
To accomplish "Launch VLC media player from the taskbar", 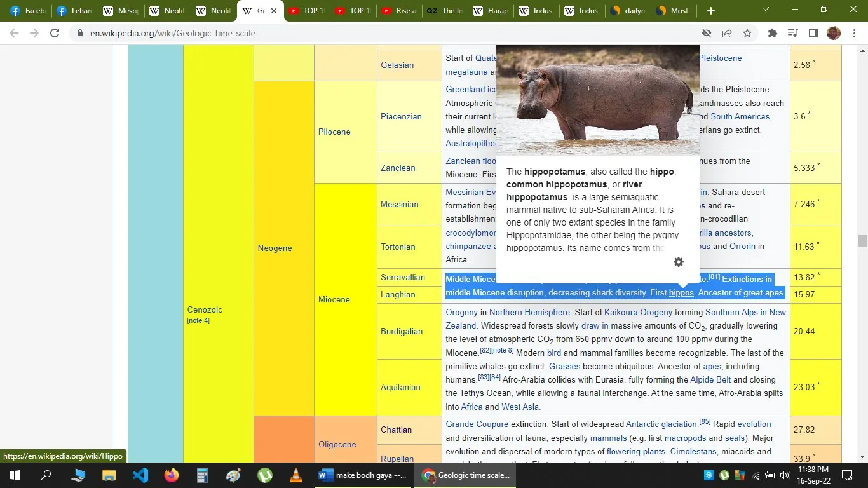I will click(x=295, y=475).
